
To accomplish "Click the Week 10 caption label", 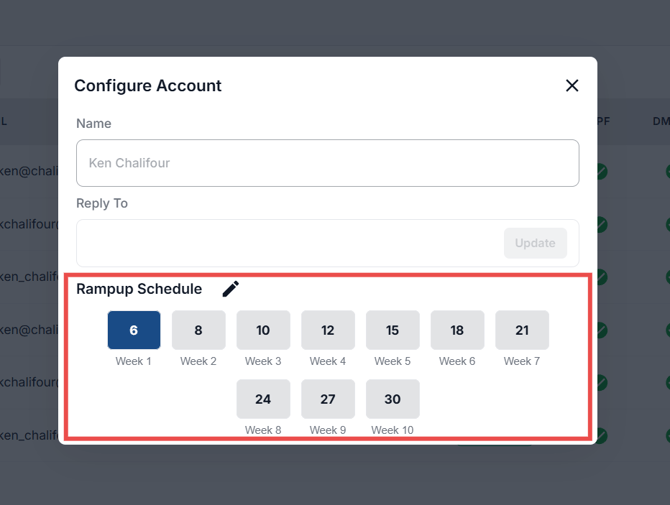I will coord(392,430).
